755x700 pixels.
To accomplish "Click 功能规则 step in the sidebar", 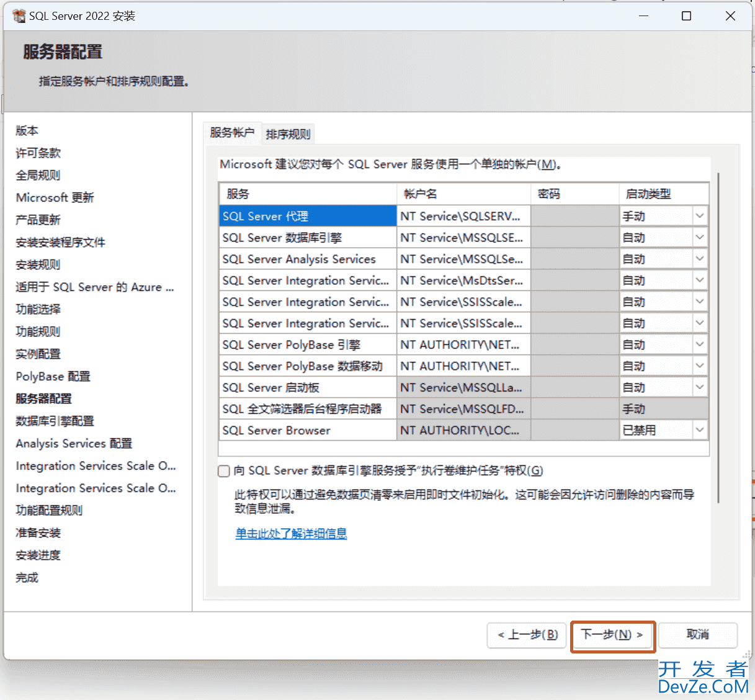I will coord(38,331).
